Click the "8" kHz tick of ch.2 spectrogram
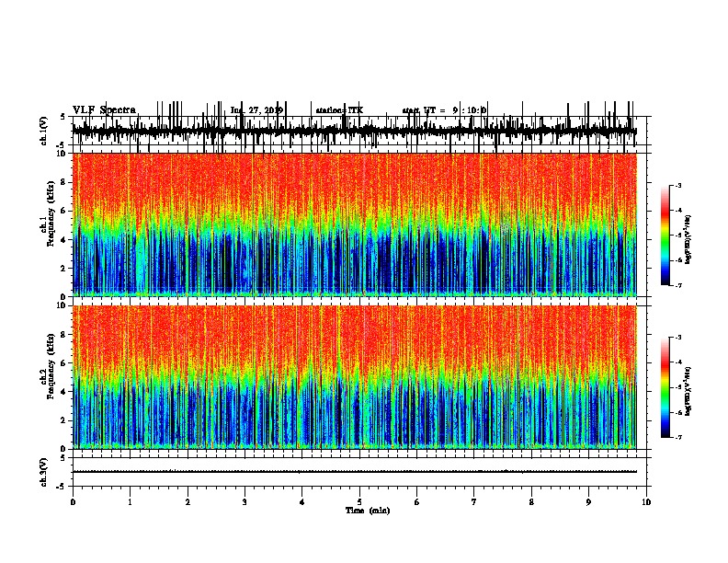Viewport: 728px width, 563px height. tap(64, 335)
